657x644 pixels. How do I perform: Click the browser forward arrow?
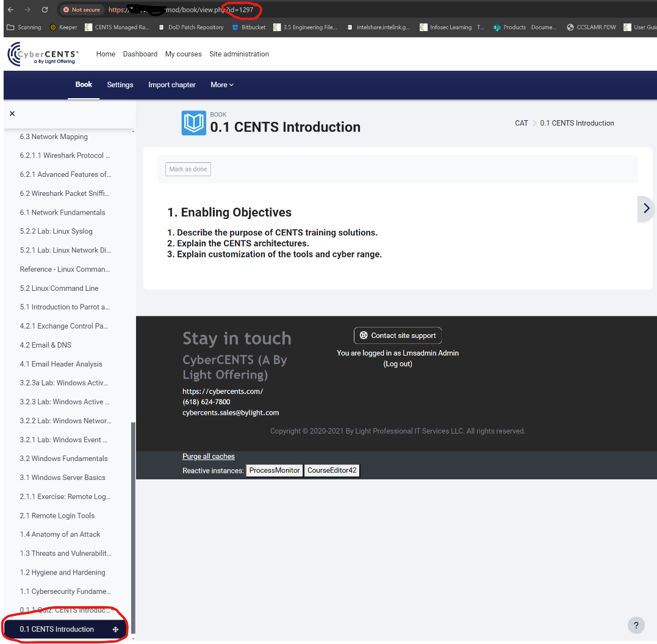27,10
